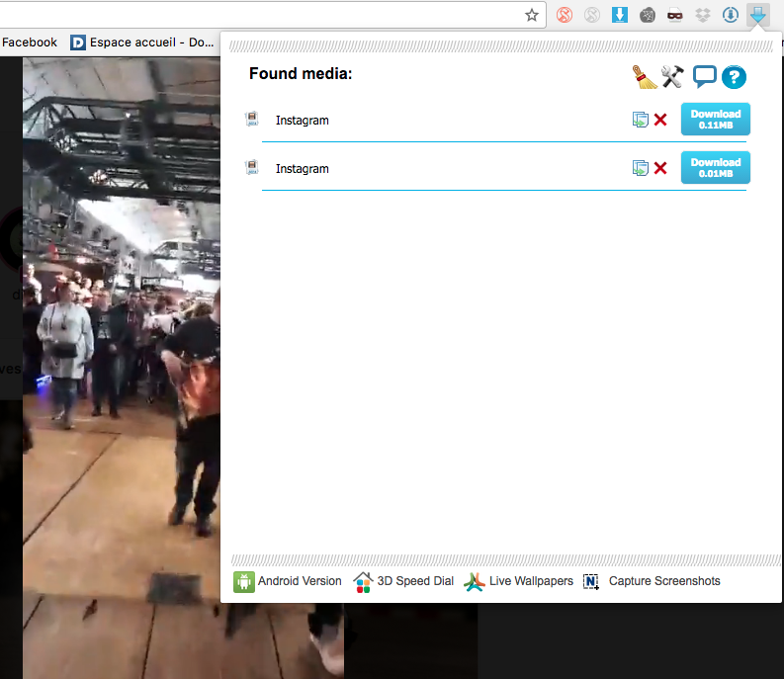Remove the second Instagram item with red X

(660, 168)
